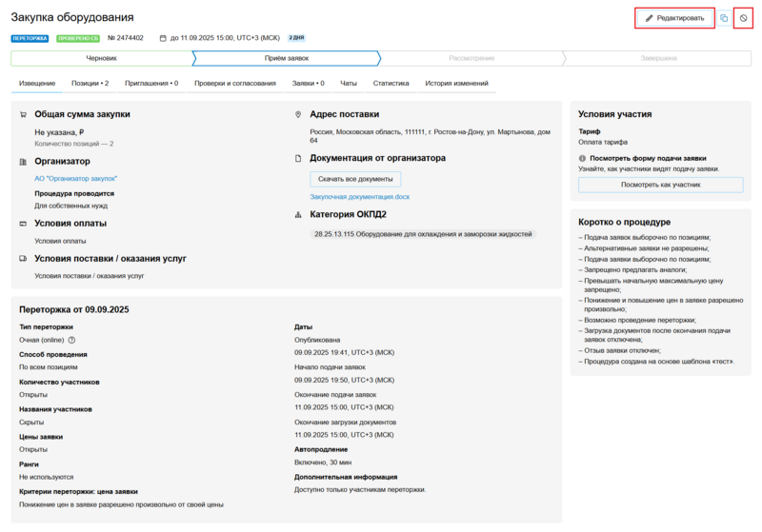This screenshot has width=762, height=532.
Task: Switch to the Позиции tab
Action: [90, 84]
